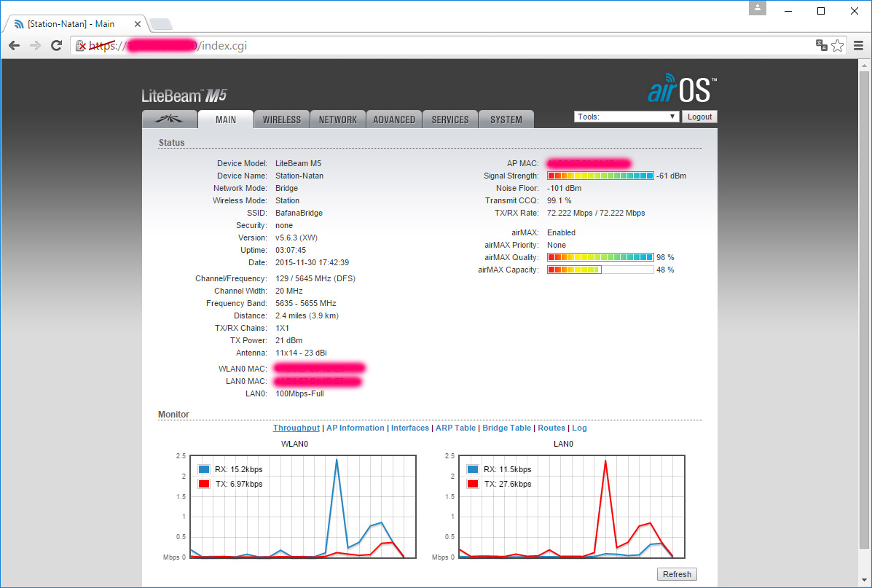Close the Station-Natan browser tab
The image size is (872, 588).
click(x=138, y=24)
